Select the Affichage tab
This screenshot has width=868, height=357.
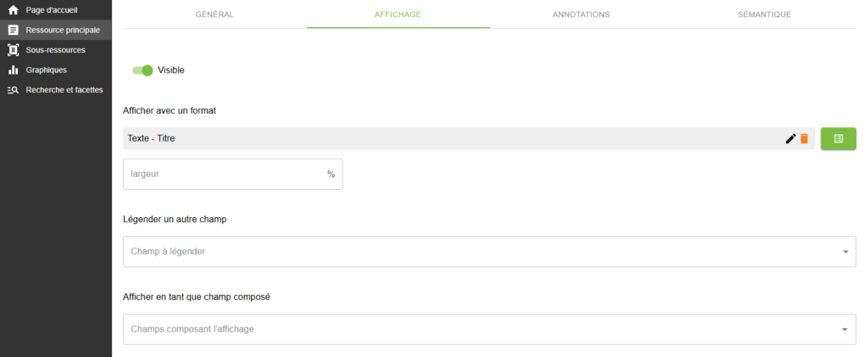point(398,14)
